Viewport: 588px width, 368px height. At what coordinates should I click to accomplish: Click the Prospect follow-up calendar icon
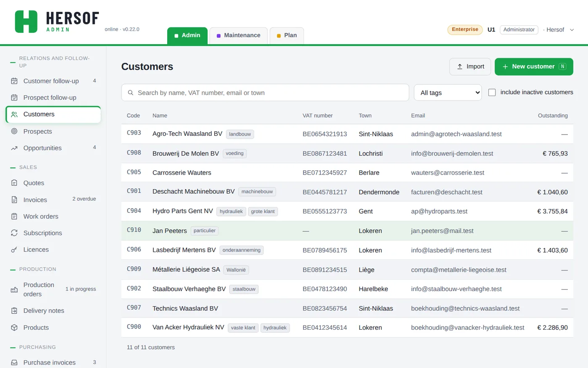point(14,98)
